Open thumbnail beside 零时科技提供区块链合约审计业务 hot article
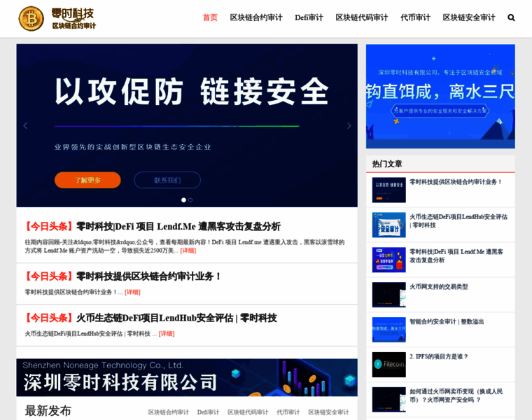Viewport: 532px width, 420px height. tap(388, 190)
